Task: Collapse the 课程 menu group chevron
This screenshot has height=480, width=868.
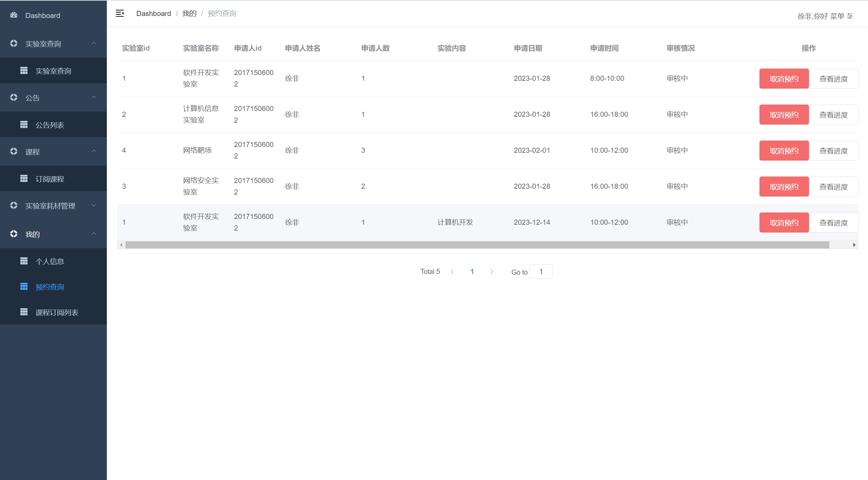Action: click(x=94, y=151)
